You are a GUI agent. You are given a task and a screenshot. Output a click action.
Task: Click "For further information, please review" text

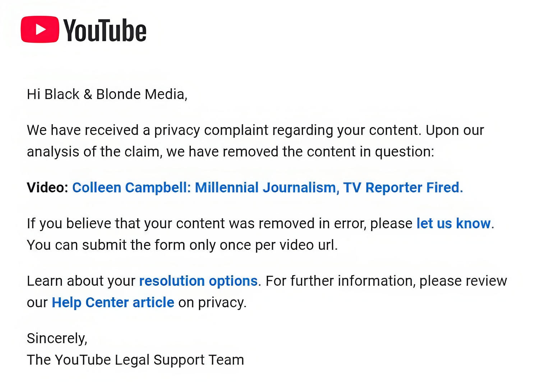coord(386,281)
